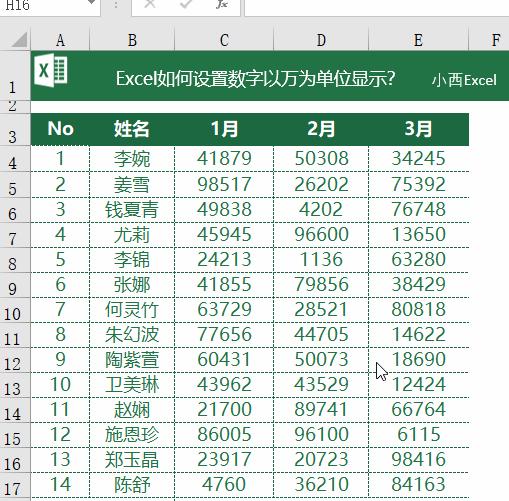Click the 1月 header cell

(224, 129)
